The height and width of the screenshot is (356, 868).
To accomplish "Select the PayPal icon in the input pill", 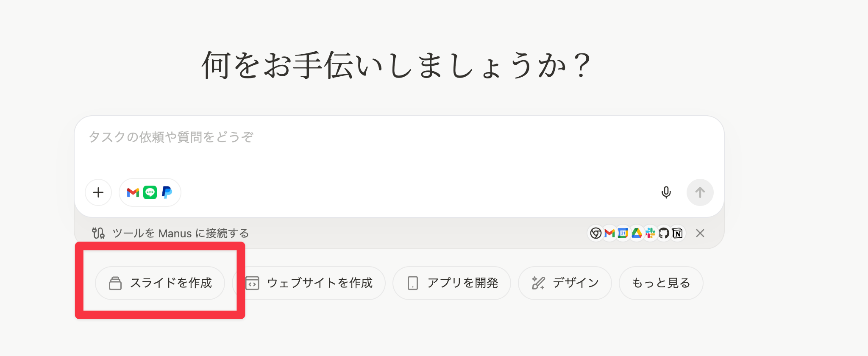I will click(x=166, y=192).
